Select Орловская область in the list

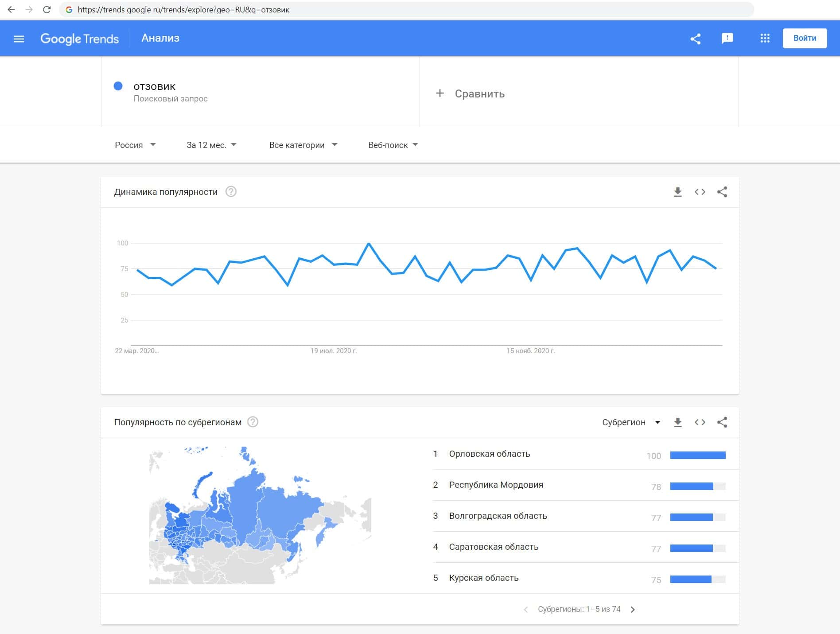coord(489,454)
